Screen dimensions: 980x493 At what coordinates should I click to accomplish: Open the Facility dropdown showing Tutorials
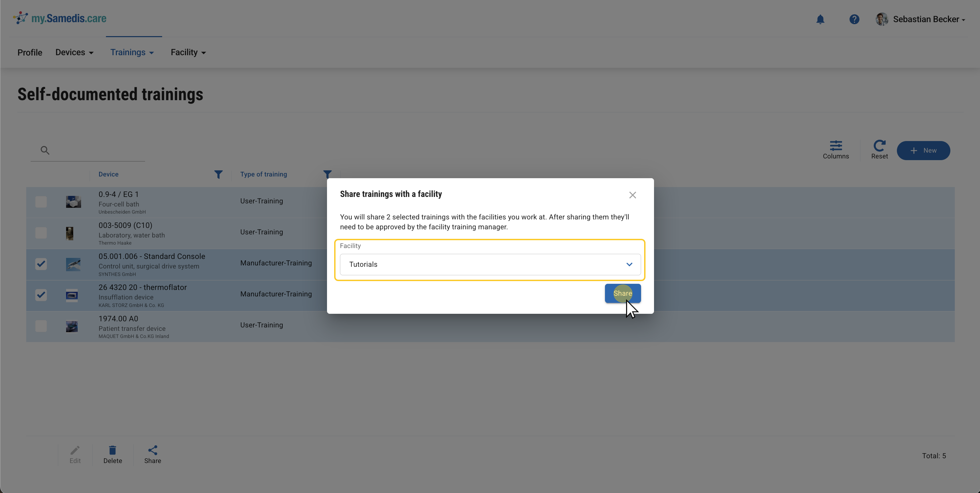(x=490, y=264)
